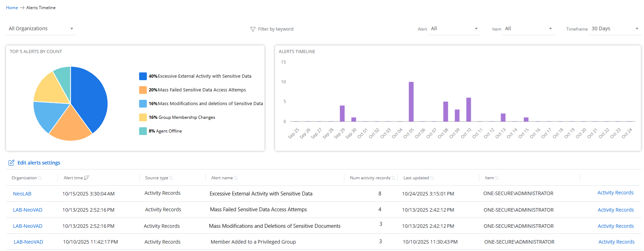Go to Home breadcrumb link
The width and height of the screenshot is (644, 251).
coord(12,8)
